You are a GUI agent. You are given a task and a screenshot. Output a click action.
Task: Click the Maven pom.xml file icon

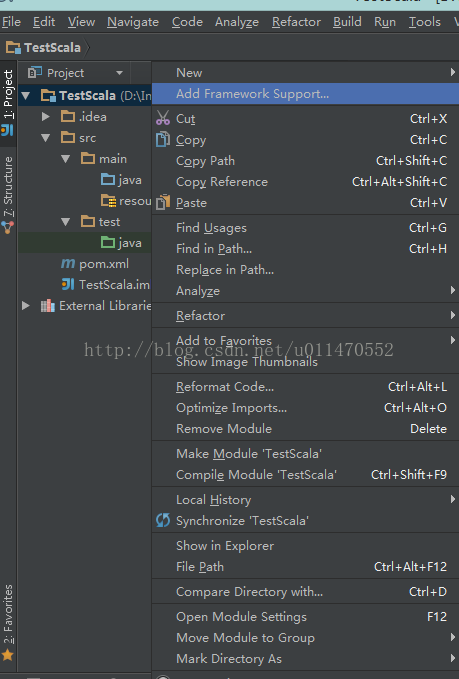[68, 263]
